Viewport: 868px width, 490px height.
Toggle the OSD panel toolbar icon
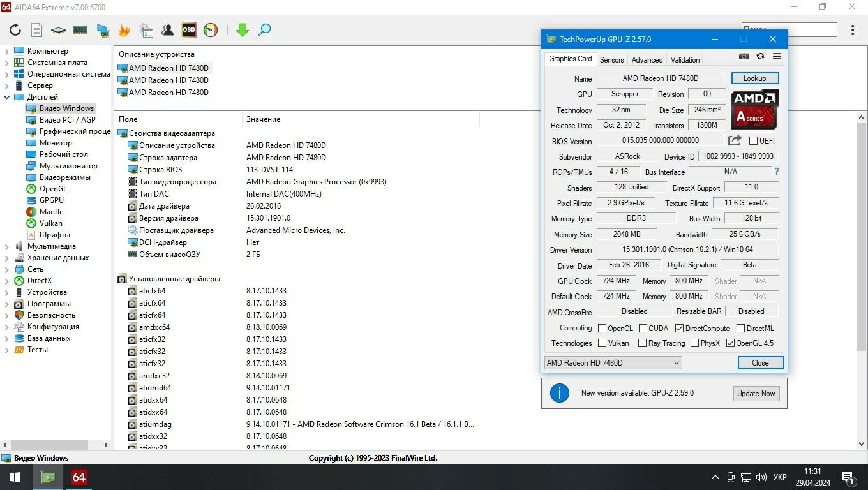click(189, 30)
